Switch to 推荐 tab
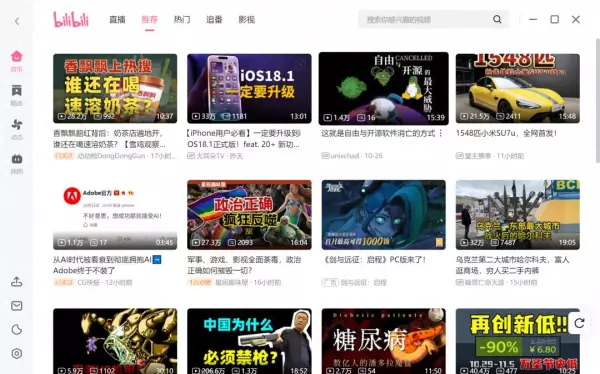Screen dimensions: 600x374 tap(149, 20)
